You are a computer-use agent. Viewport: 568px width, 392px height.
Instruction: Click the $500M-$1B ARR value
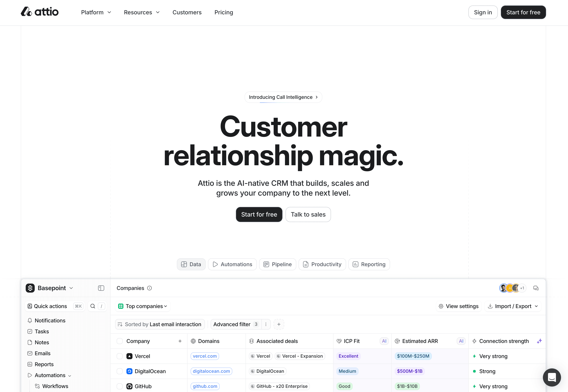410,371
